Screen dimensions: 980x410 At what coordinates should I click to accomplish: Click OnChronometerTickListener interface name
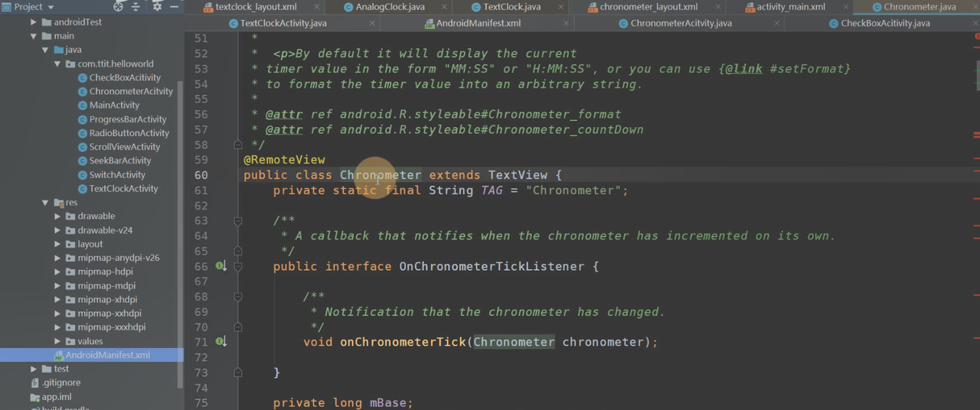click(492, 266)
